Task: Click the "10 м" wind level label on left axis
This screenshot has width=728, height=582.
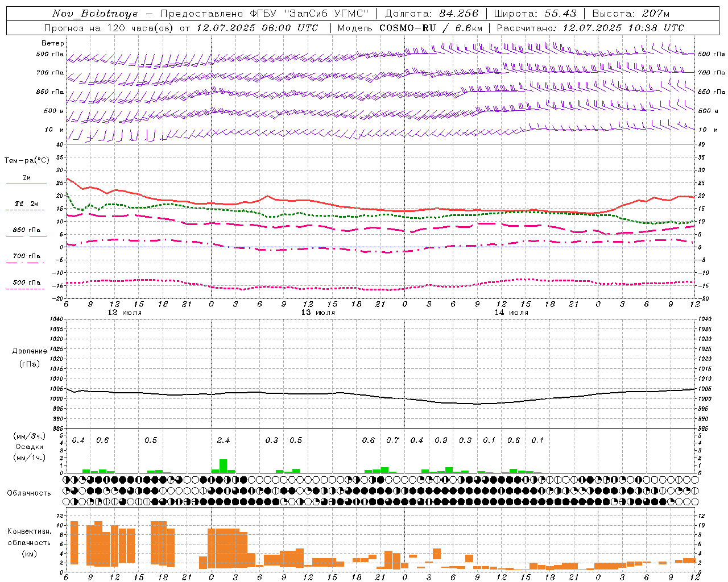Action: pos(55,130)
